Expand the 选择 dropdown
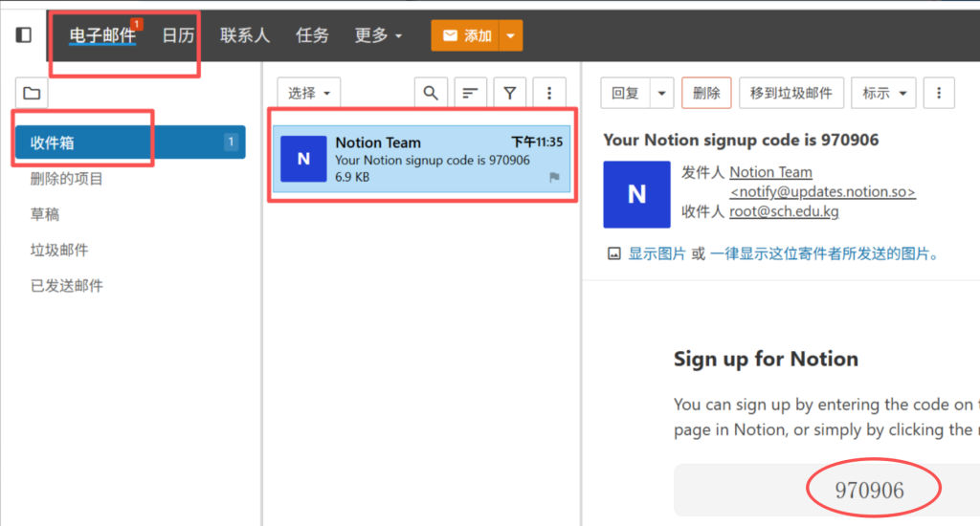Image resolution: width=980 pixels, height=526 pixels. pyautogui.click(x=309, y=93)
